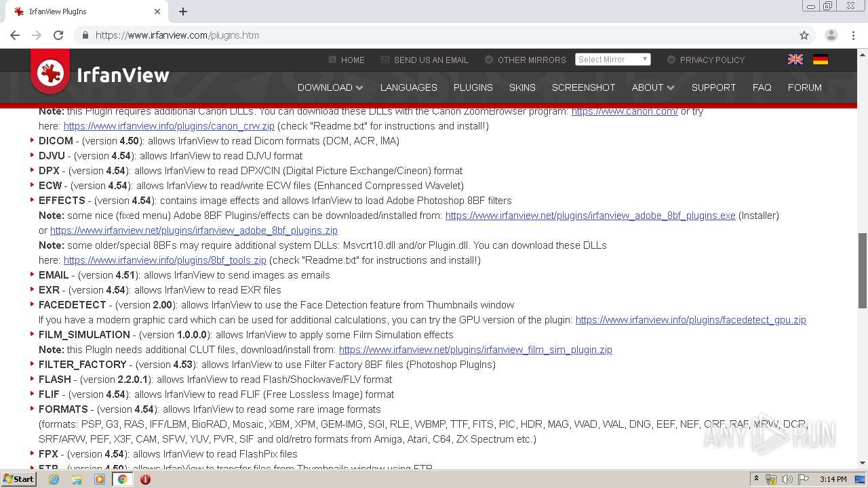Close the IrfanView PlugIns tab
The height and width of the screenshot is (488, 868).
tap(157, 12)
